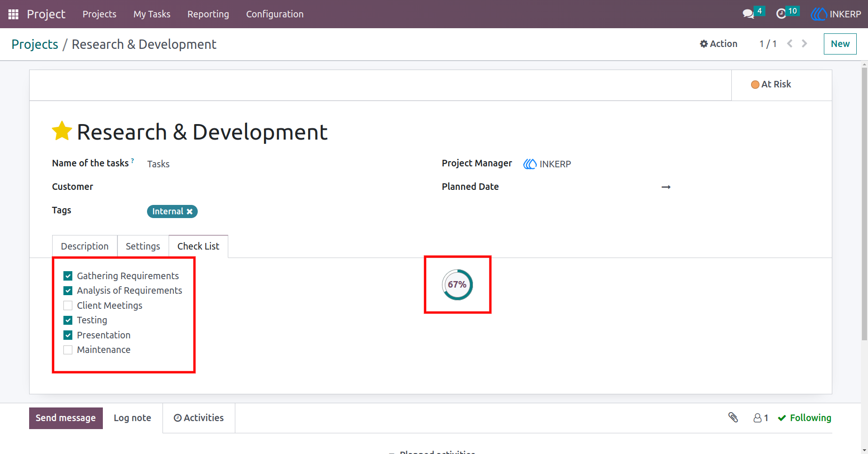
Task: Uncheck Analysis of Requirements
Action: (68, 290)
